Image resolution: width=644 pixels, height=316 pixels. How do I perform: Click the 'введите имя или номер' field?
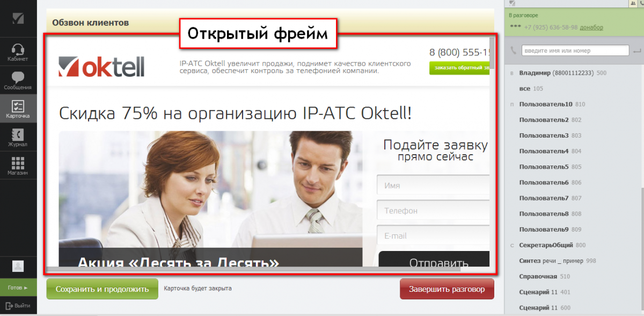[x=575, y=51]
